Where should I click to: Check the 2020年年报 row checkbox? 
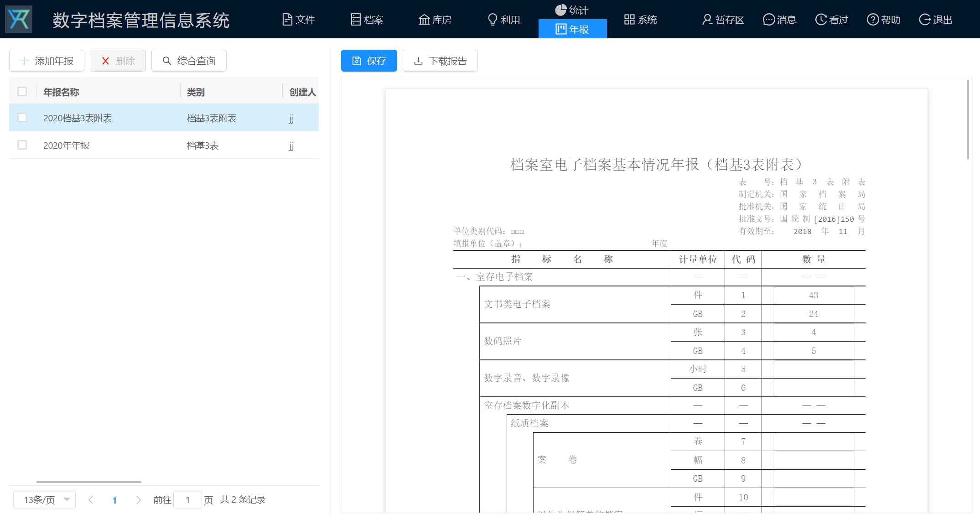[22, 145]
